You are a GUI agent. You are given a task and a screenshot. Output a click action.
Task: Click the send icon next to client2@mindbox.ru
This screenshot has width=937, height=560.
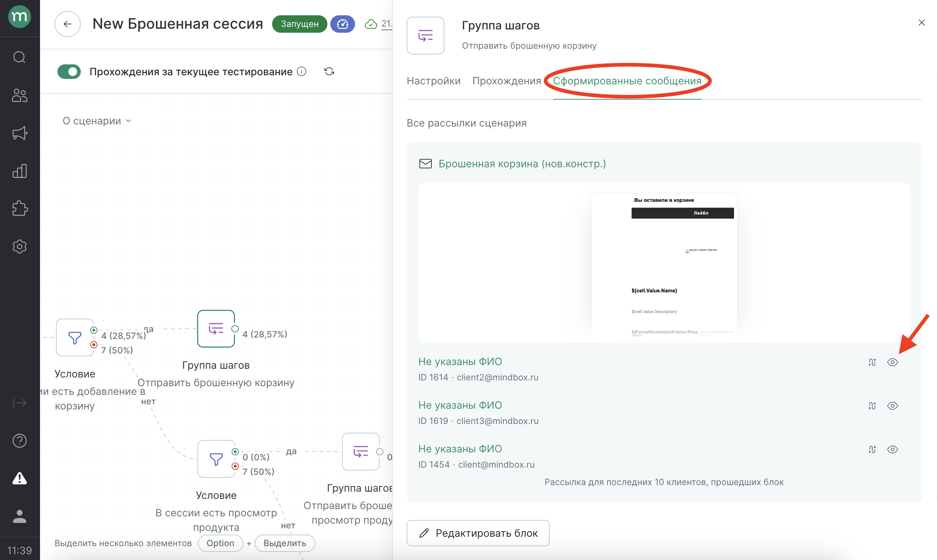[x=872, y=362]
